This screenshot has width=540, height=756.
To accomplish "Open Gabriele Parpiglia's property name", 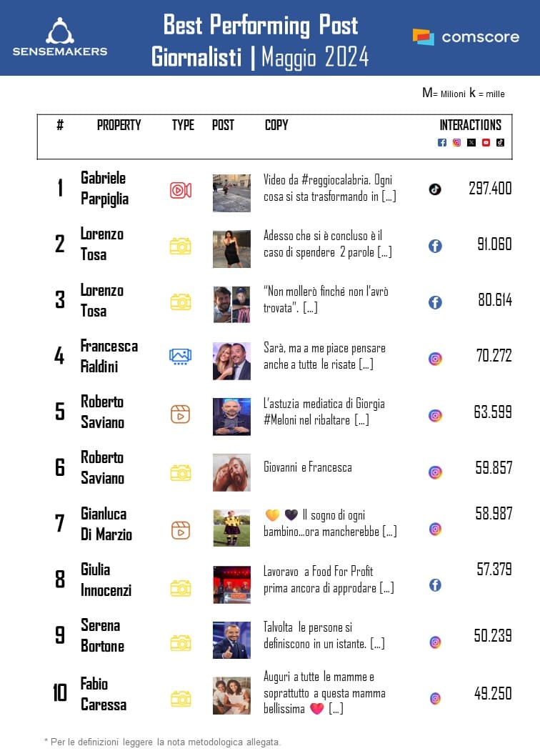I will click(x=104, y=188).
